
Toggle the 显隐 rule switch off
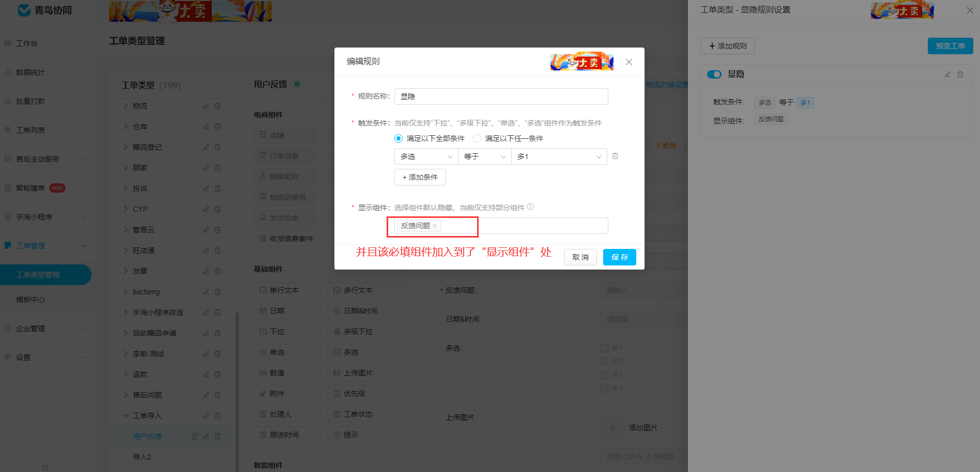714,74
